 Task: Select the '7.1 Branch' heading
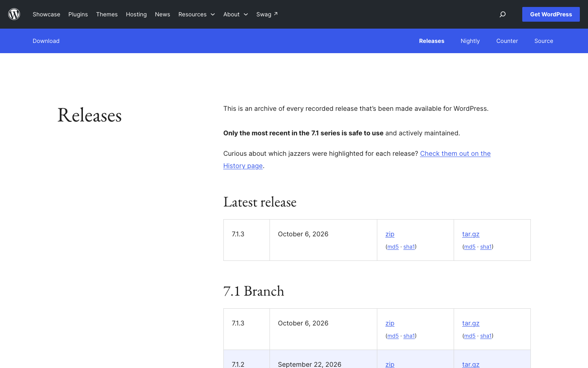point(254,291)
